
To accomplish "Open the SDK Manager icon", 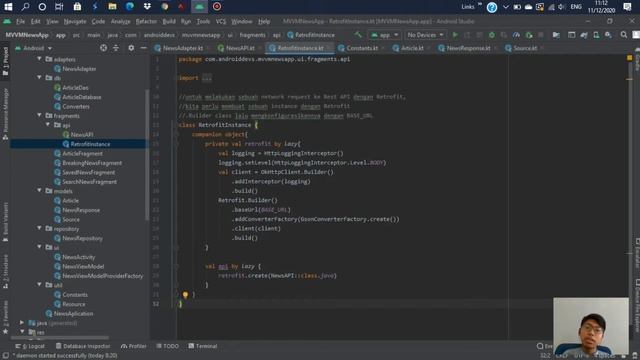I will point(609,35).
